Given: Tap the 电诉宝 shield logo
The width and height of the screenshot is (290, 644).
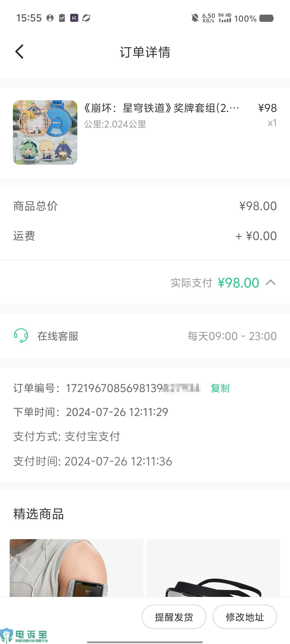Looking at the screenshot, I should click(x=7, y=635).
